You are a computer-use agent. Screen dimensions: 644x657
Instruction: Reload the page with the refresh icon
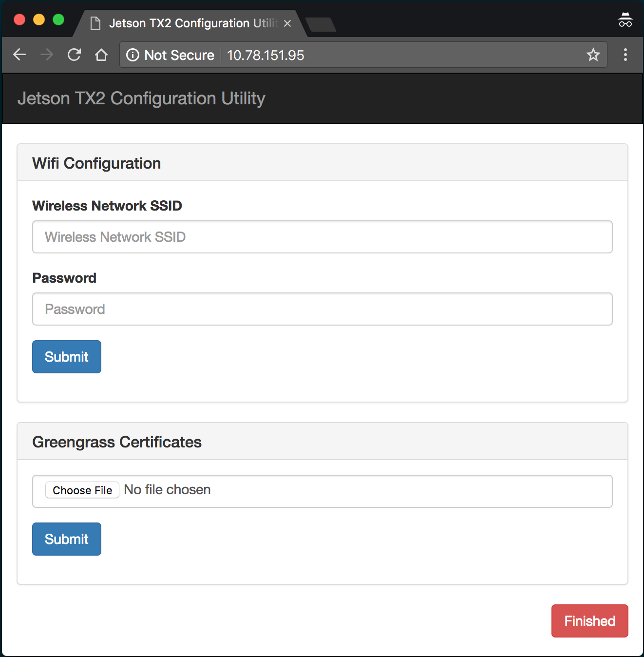click(74, 55)
